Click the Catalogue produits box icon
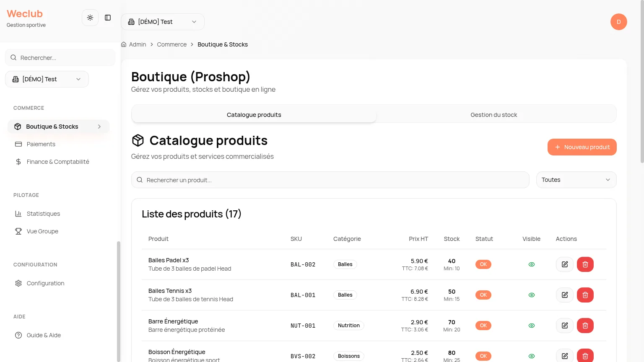This screenshot has width=644, height=362. [138, 140]
